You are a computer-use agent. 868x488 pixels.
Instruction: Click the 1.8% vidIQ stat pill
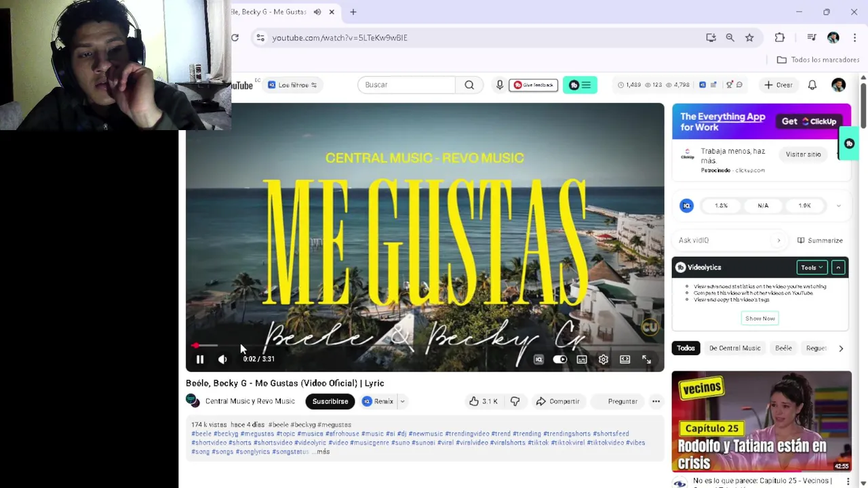pos(722,205)
